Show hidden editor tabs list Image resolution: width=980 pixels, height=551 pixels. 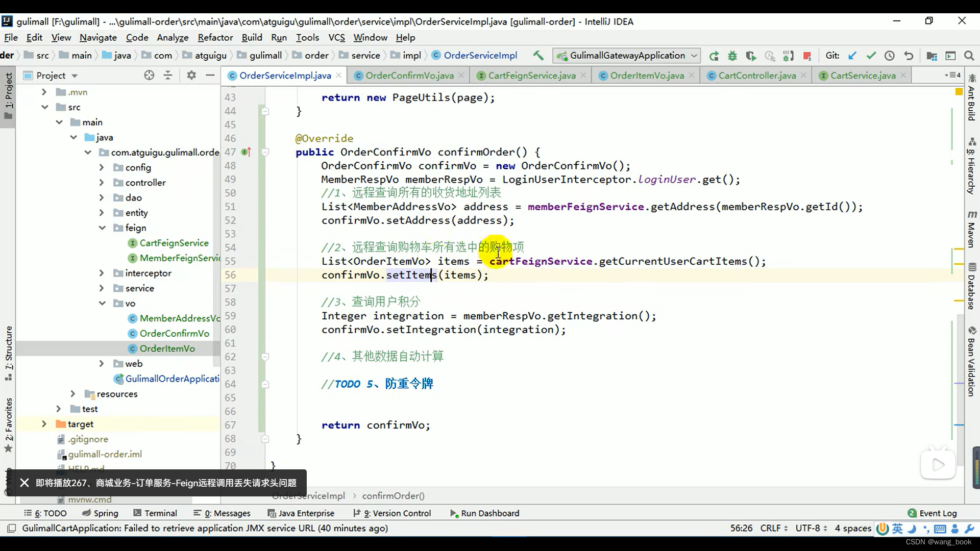[952, 75]
